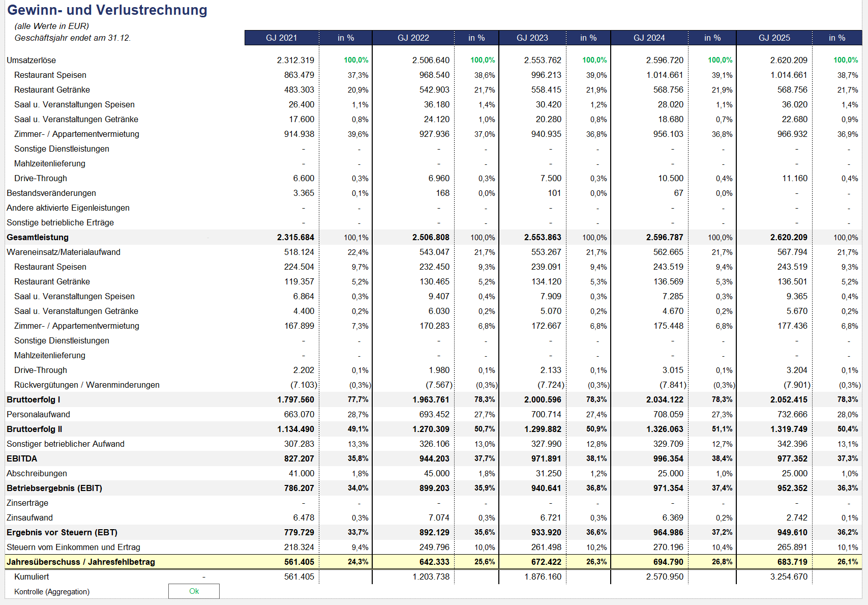Click Rückvergütungen value (7.103)

pos(304,385)
